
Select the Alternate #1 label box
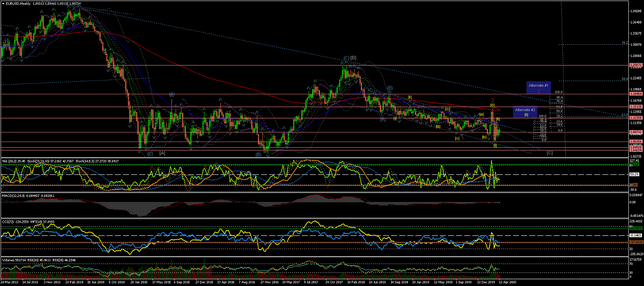(x=538, y=88)
